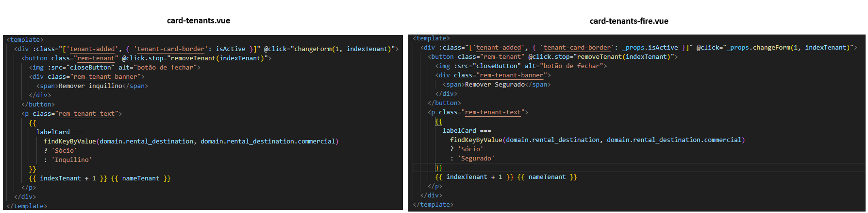Viewport: 868px width, 213px height.
Task: Click nameTenant interpolation in right pane
Action: (547, 177)
